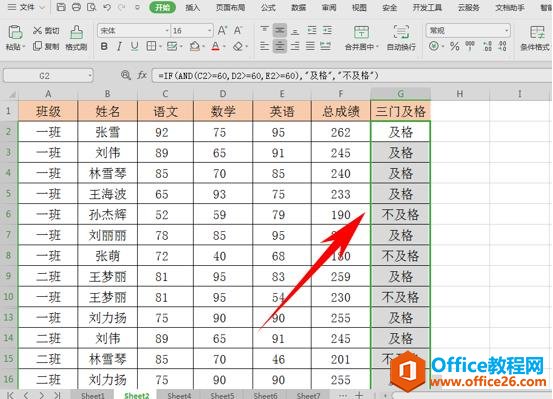Image resolution: width=553 pixels, height=399 pixels.
Task: Activate the Format Painter (格式刷)
Action: coord(76,37)
